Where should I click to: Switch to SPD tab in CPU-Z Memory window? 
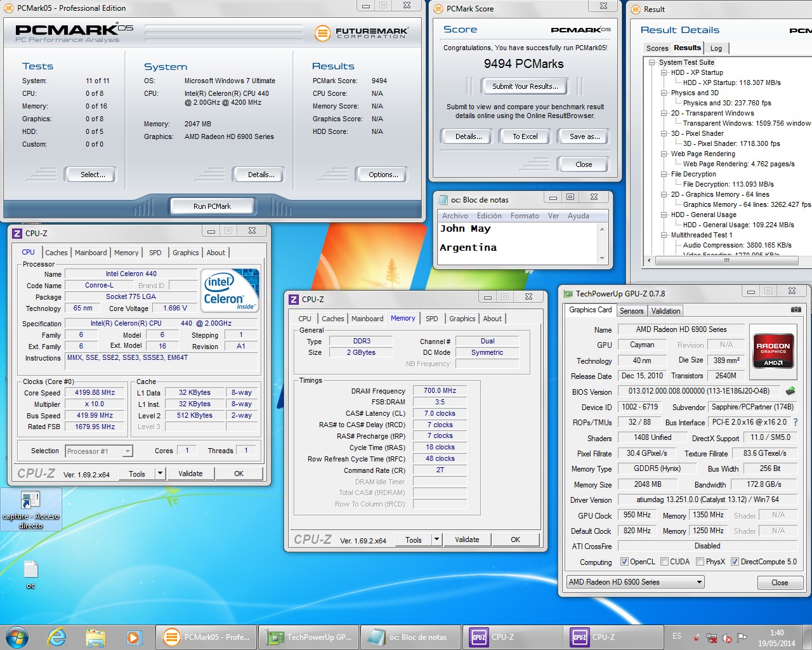(x=432, y=319)
